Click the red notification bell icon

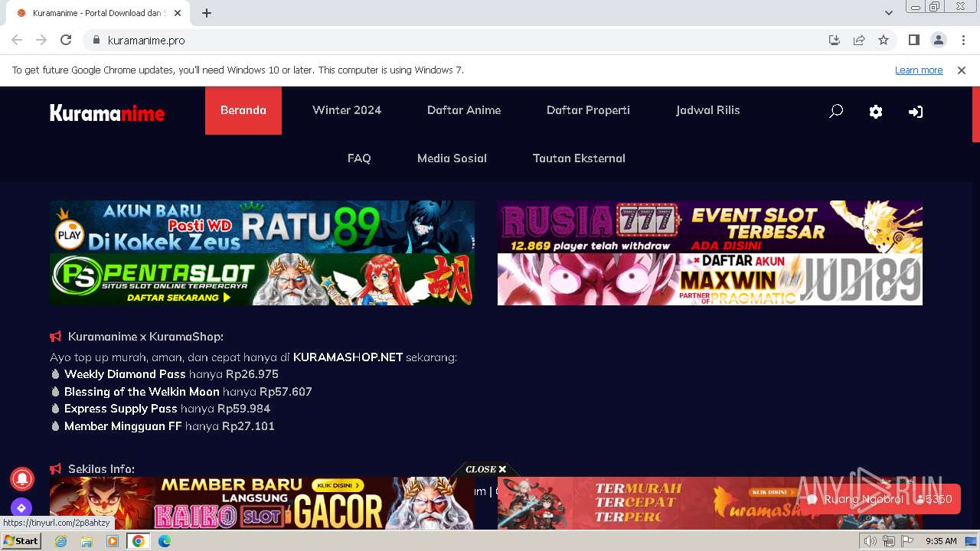tap(21, 478)
